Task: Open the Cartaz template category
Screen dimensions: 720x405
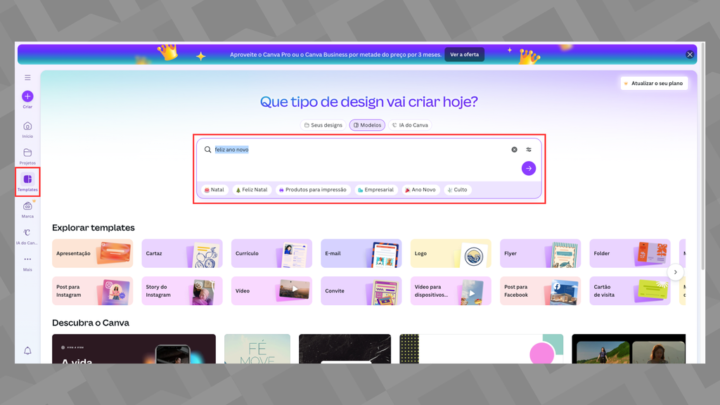Action: 182,253
